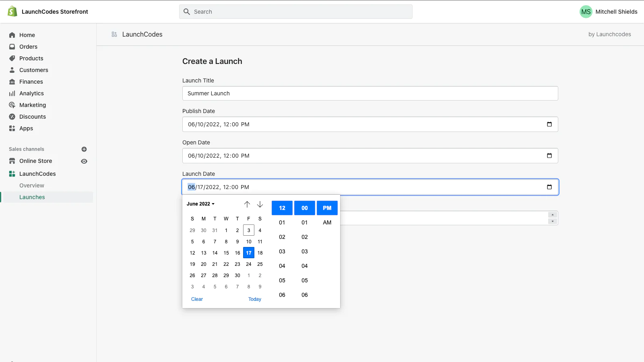Screen dimensions: 644x362
Task: Select June 30 in calendar
Action: (x=237, y=276)
